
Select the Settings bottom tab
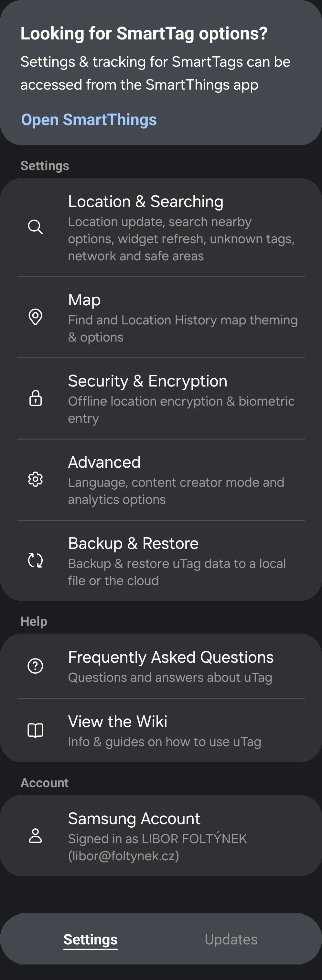91,939
